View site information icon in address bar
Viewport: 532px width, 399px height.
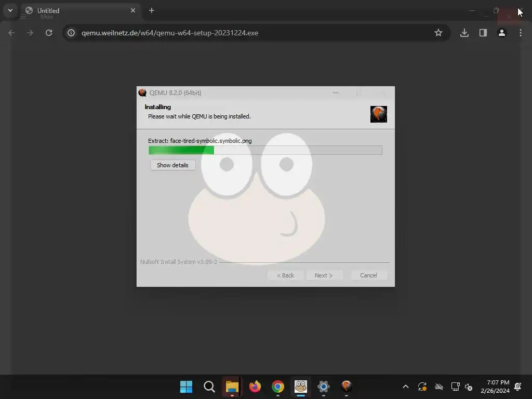pos(71,33)
